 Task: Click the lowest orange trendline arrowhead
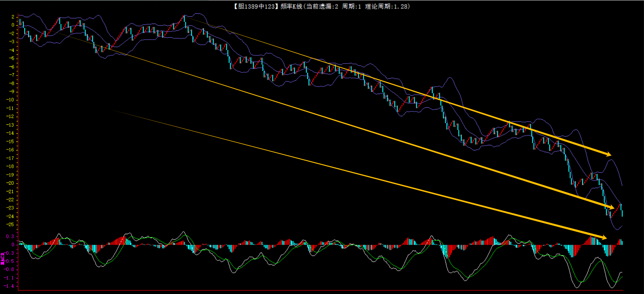(604, 237)
